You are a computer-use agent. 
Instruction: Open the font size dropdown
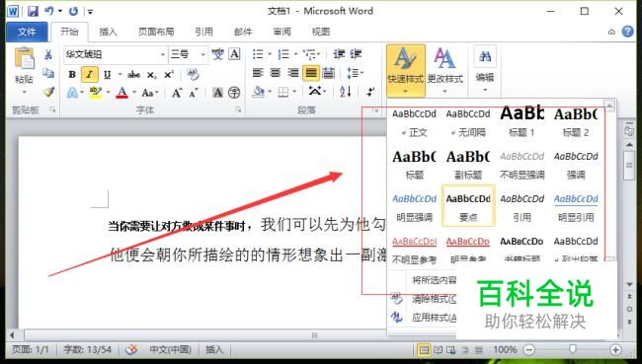tap(202, 54)
